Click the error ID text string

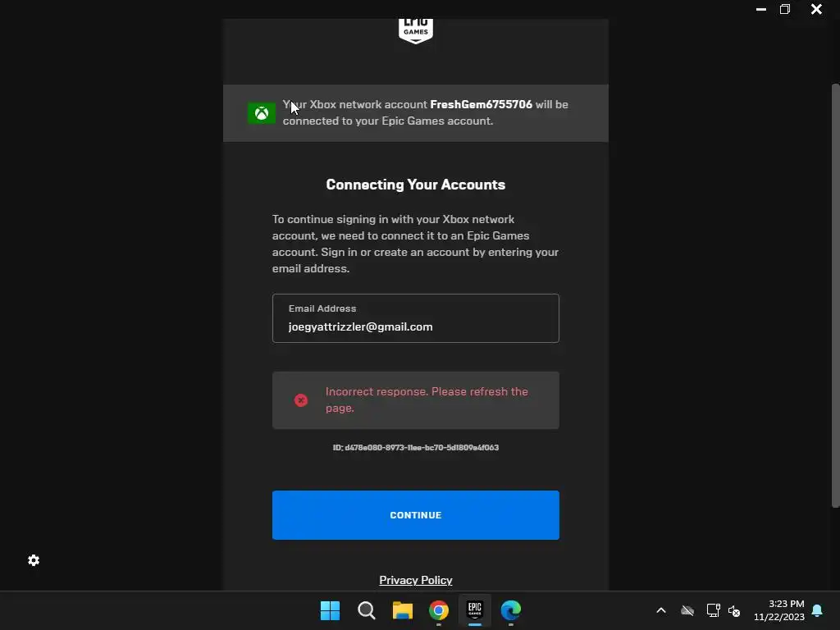pyautogui.click(x=416, y=447)
